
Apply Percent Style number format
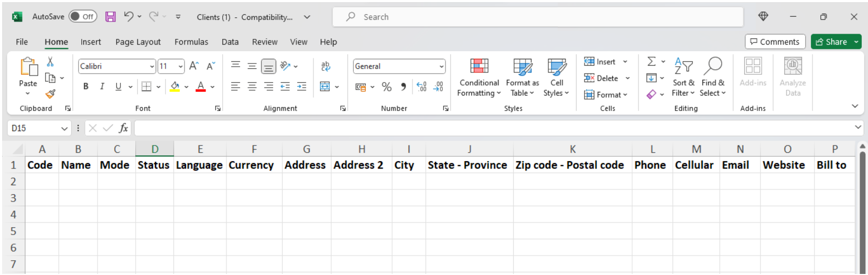(386, 87)
